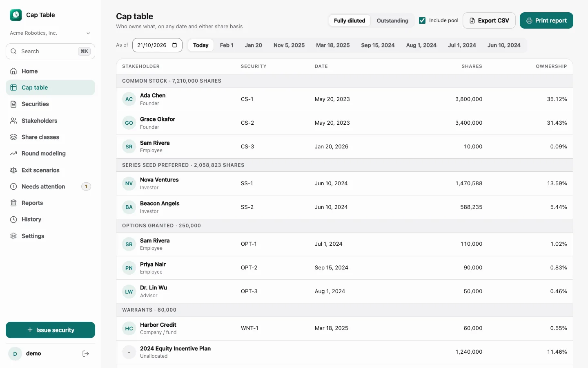Image resolution: width=588 pixels, height=368 pixels.
Task: Click the Grace Okafor stakeholder name
Action: pos(158,119)
